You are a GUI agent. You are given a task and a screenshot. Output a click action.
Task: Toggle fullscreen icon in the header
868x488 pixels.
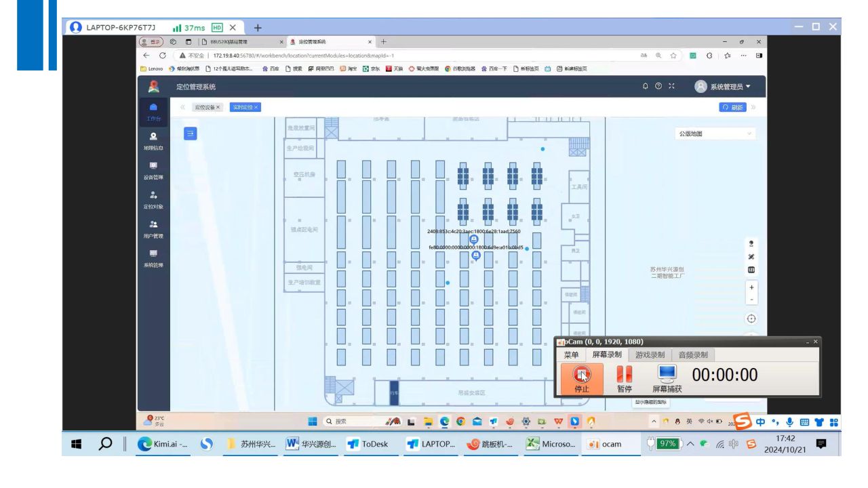[671, 86]
